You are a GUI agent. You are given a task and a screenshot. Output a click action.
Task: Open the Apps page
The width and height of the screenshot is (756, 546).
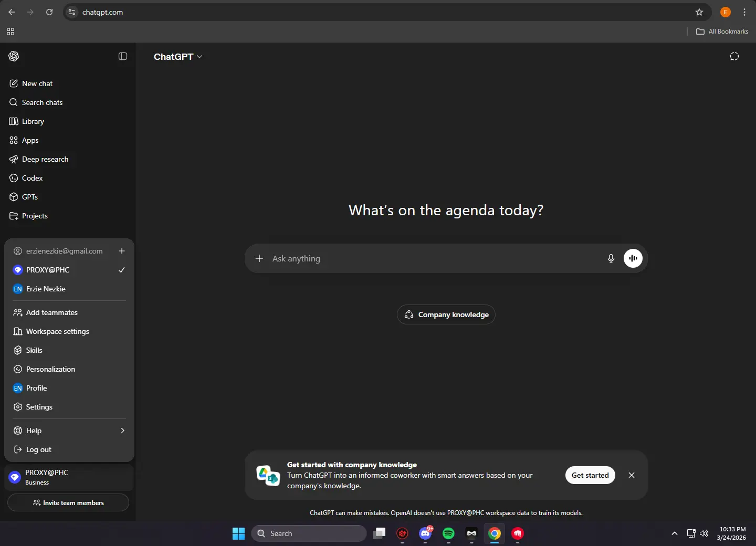pos(68,140)
